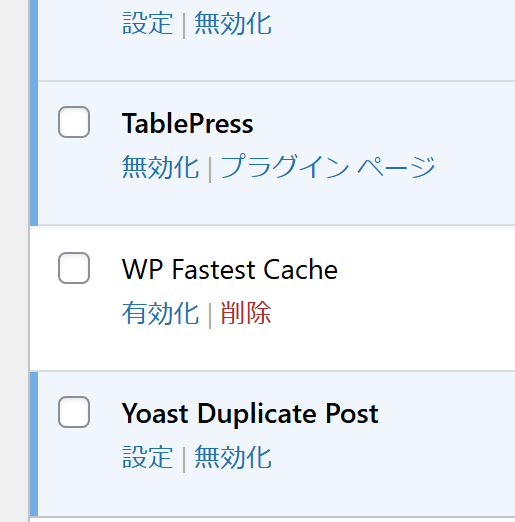Tick the TablePress plugin checkbox
This screenshot has height=522, width=515.
tap(74, 122)
